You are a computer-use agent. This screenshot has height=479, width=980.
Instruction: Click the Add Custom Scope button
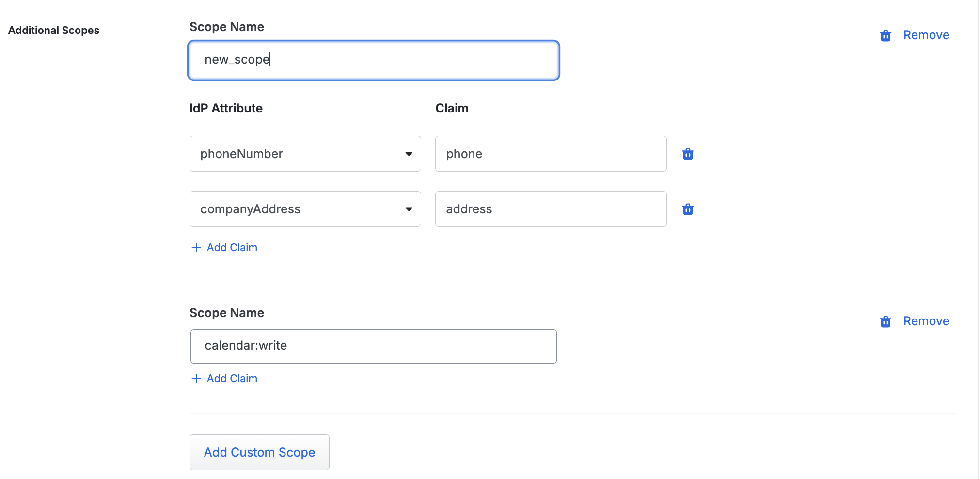259,452
